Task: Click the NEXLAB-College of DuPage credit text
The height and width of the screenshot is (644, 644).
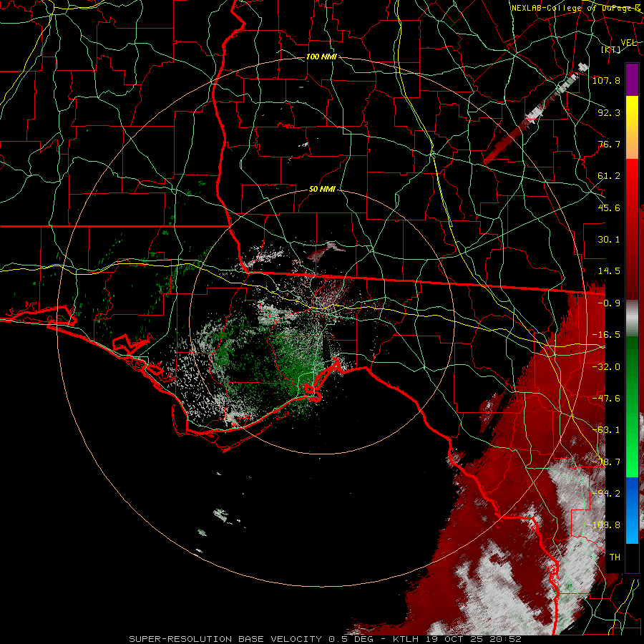Action: [575, 8]
